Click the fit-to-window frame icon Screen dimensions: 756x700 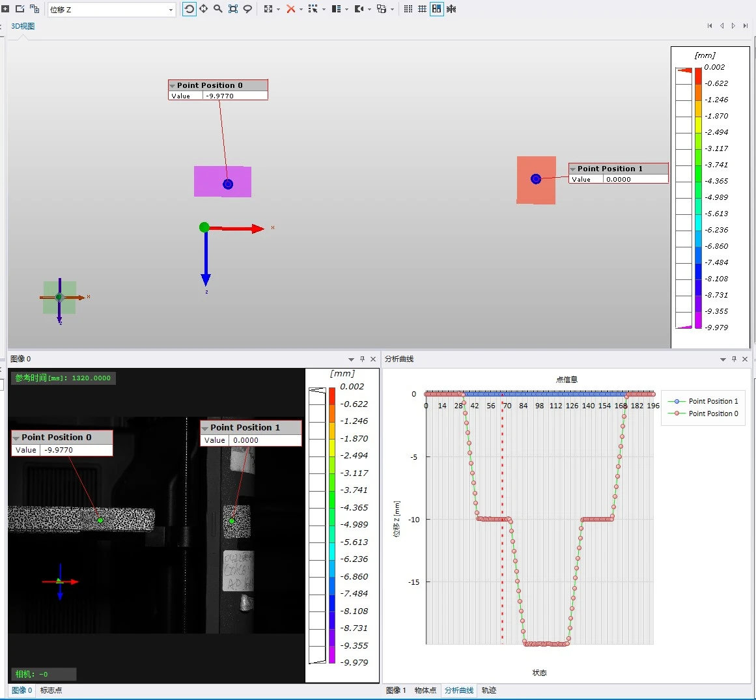[x=233, y=8]
